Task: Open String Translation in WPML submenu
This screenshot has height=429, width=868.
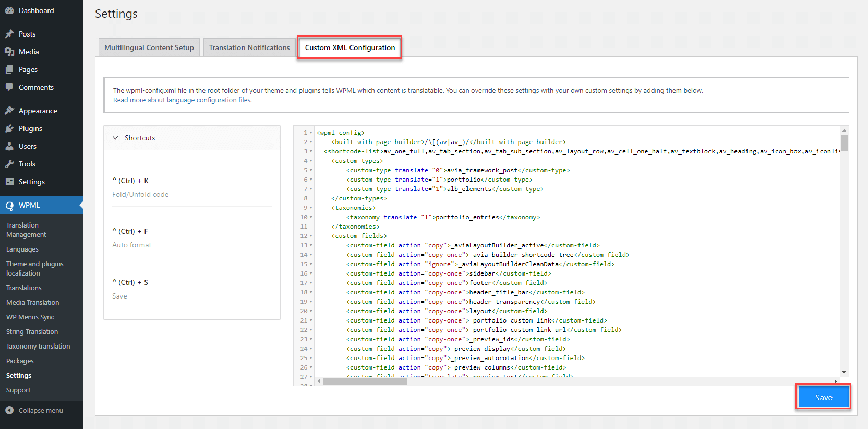Action: (x=32, y=332)
